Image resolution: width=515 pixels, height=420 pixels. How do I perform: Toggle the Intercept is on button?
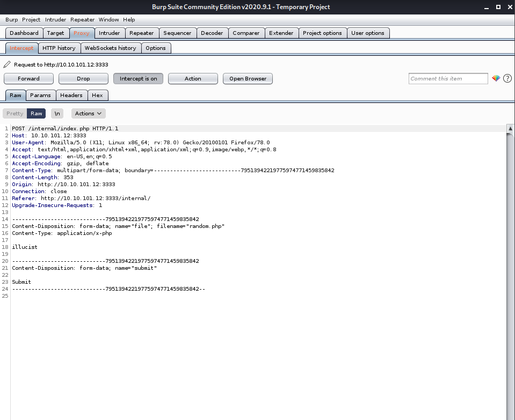point(138,79)
